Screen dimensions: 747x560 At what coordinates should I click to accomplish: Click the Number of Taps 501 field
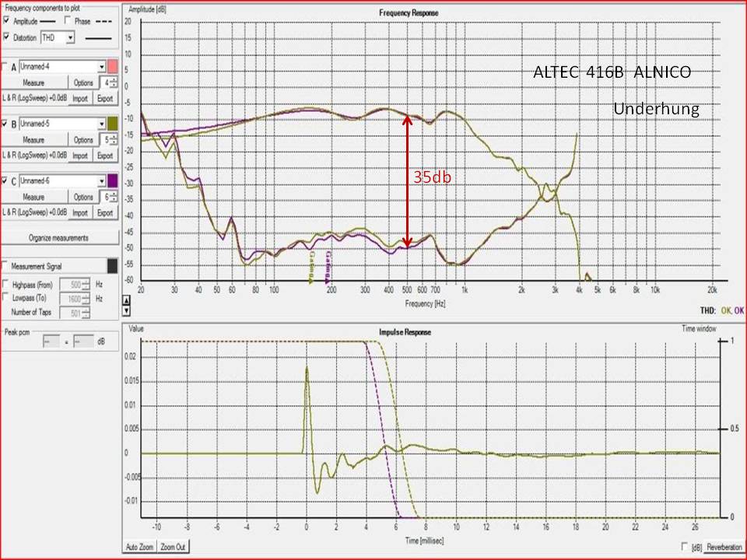click(75, 313)
